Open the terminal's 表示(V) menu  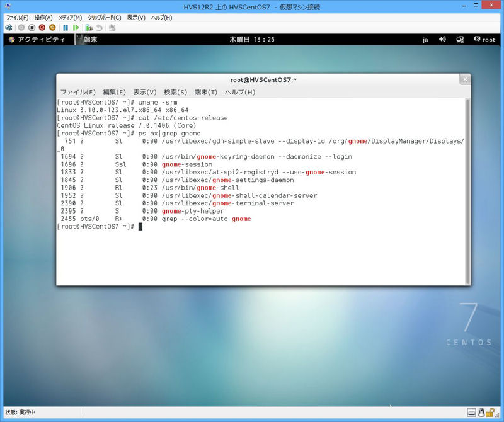(x=145, y=92)
